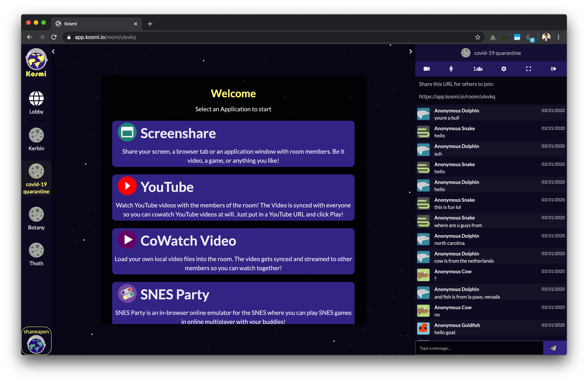Viewport: 588px width, 383px height.
Task: View the room members list
Action: point(478,69)
